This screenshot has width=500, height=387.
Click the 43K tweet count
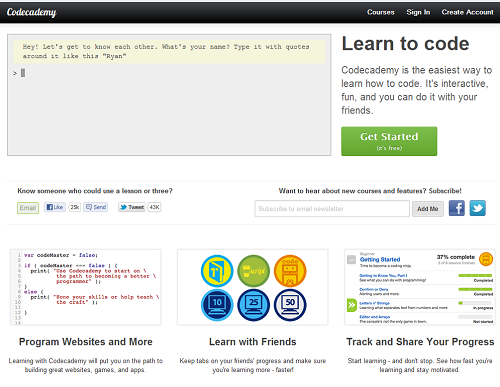(154, 207)
